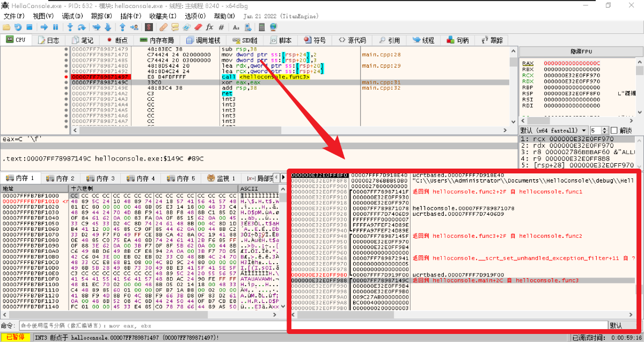Click the globe icon in toolbar
The width and height of the screenshot is (644, 342).
(x=273, y=27)
